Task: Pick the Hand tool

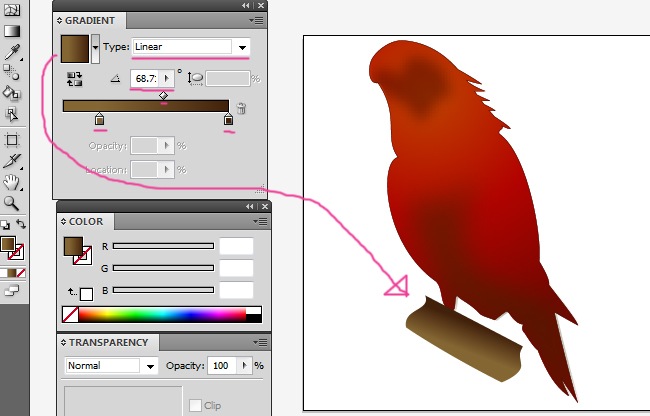Action: [x=12, y=181]
